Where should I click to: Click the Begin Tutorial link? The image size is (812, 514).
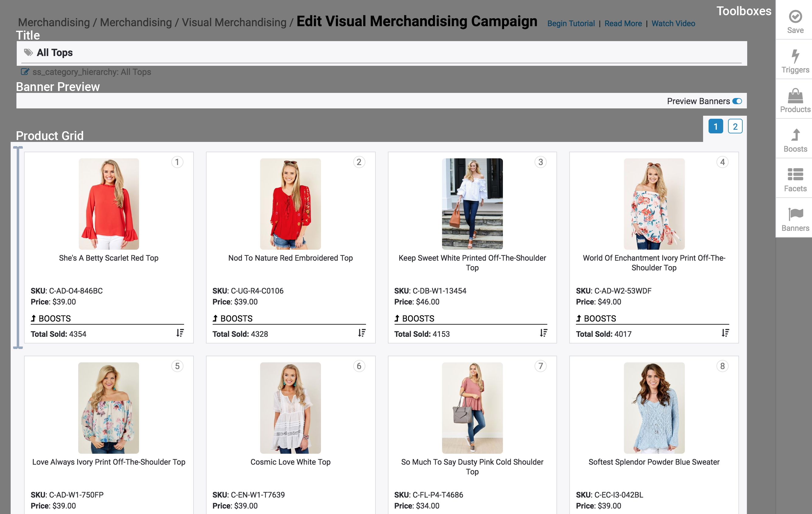pos(570,24)
